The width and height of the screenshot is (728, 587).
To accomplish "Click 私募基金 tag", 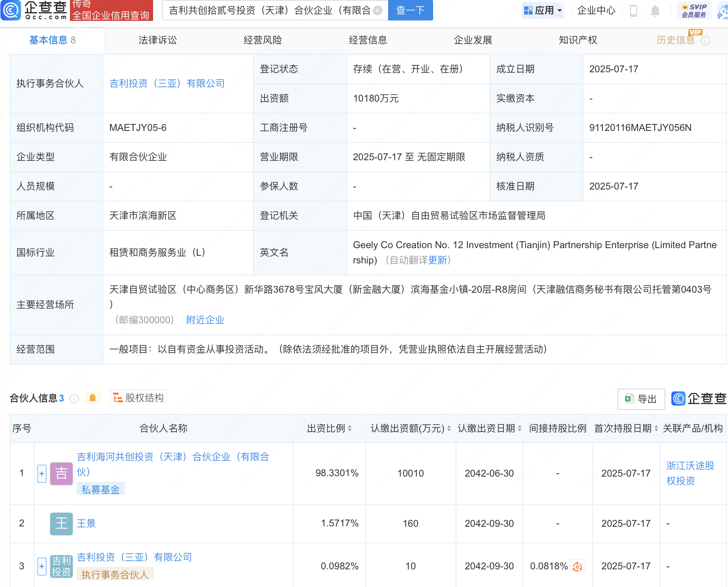I will click(100, 490).
